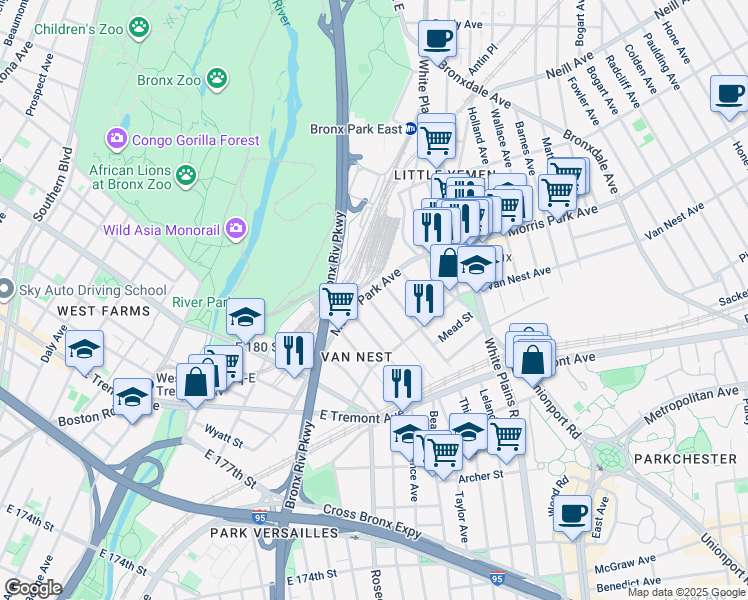The width and height of the screenshot is (748, 600).
Task: Select the Bronx Park East station label
Action: (x=356, y=129)
